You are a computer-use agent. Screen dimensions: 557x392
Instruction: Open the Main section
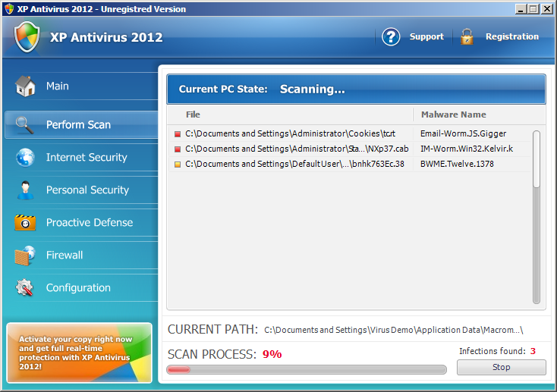coord(82,86)
